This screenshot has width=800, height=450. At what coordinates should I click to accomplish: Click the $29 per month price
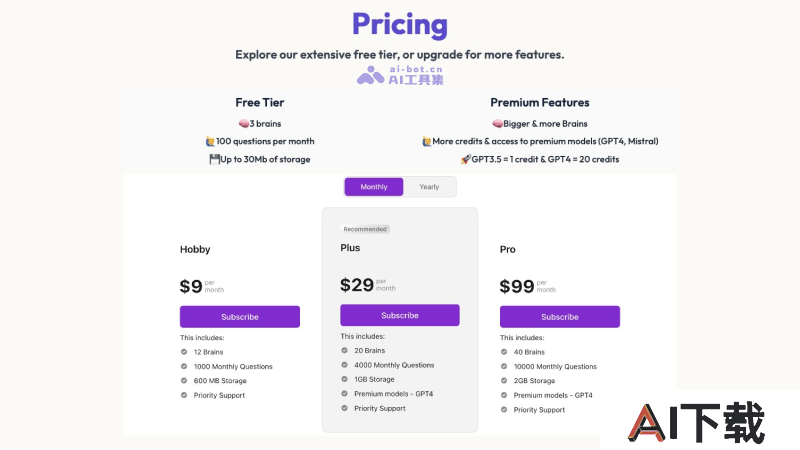pyautogui.click(x=368, y=285)
